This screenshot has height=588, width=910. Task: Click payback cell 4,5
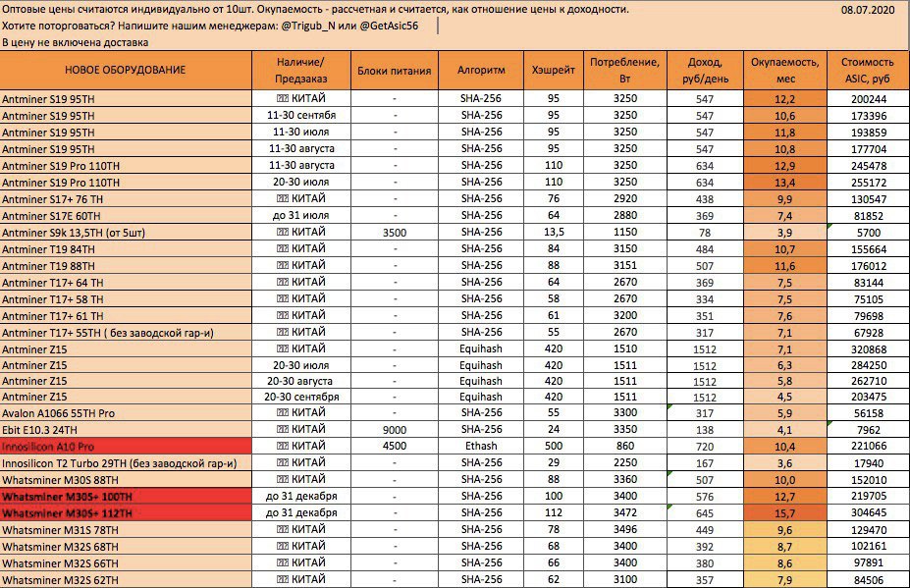[784, 397]
